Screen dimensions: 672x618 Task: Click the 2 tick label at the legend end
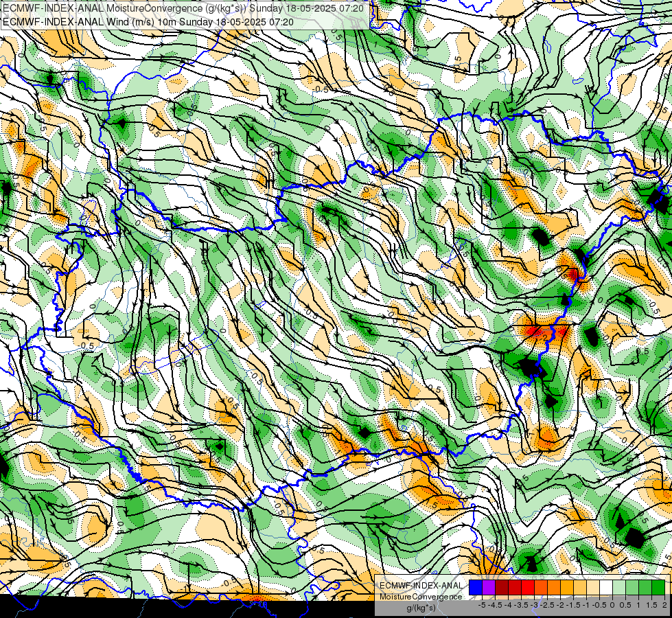(664, 605)
